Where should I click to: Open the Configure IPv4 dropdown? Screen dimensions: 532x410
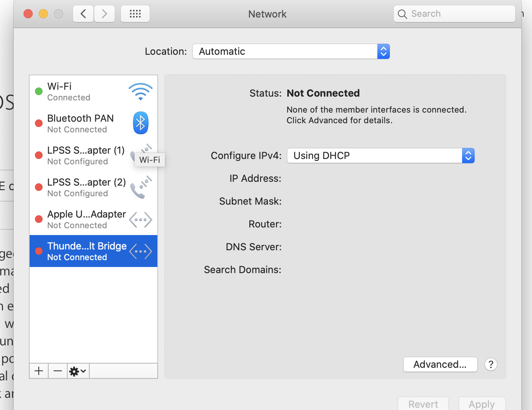coord(380,156)
